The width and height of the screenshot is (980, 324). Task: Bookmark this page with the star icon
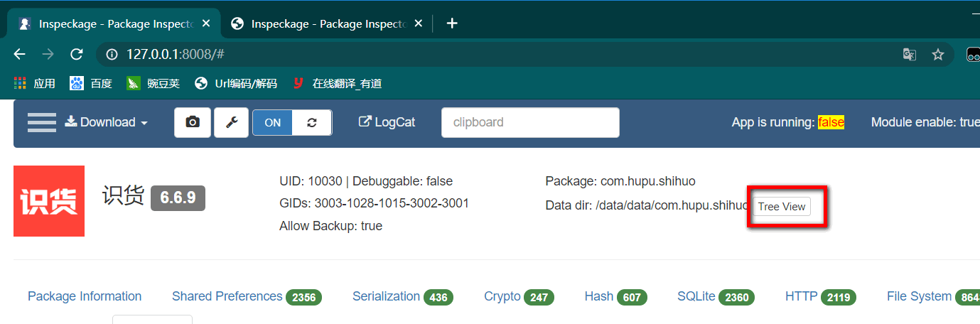click(937, 54)
